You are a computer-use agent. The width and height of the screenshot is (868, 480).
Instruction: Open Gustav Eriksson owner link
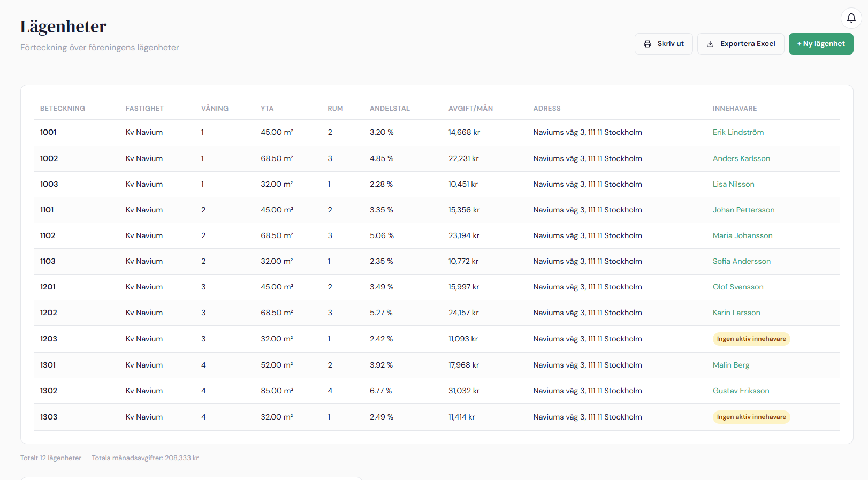click(x=740, y=391)
